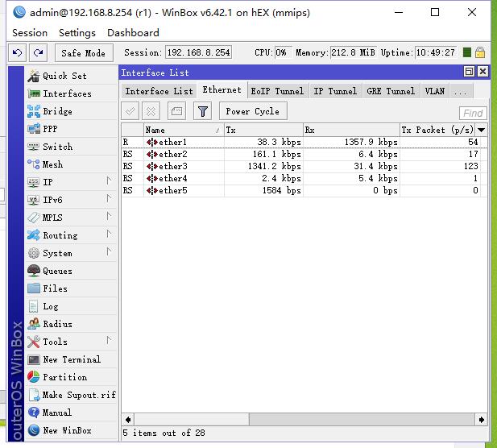Open the System menu item
This screenshot has width=497, height=448.
72,253
